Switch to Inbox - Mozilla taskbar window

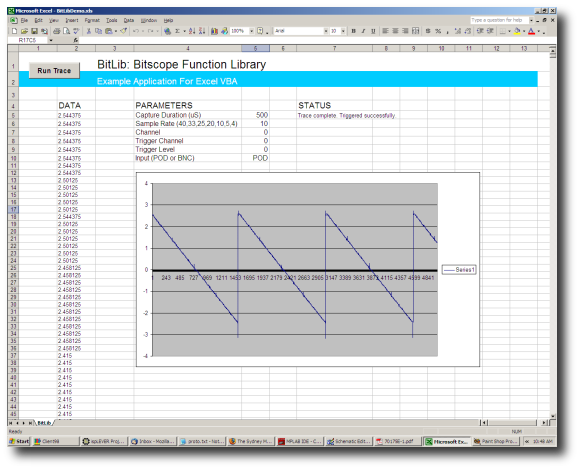[x=153, y=441]
